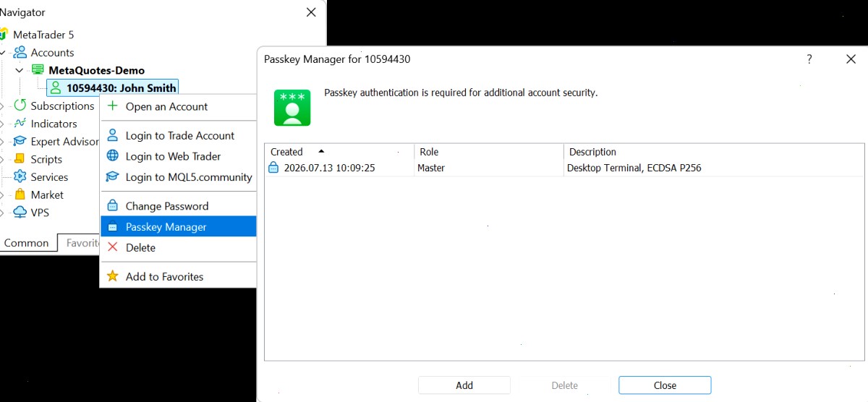The image size is (868, 402).
Task: Click the Desktop Terminal, ECDSA P256 description
Action: coord(634,168)
